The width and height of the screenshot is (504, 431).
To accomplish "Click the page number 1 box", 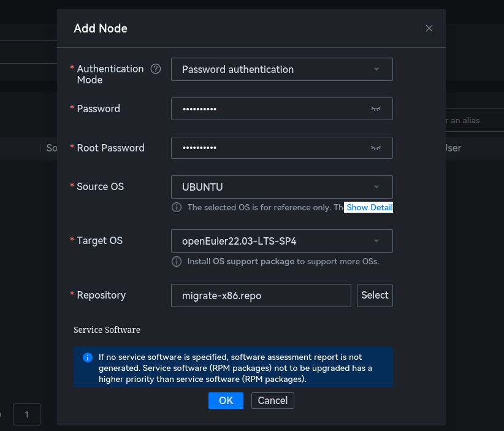I will pos(26,414).
